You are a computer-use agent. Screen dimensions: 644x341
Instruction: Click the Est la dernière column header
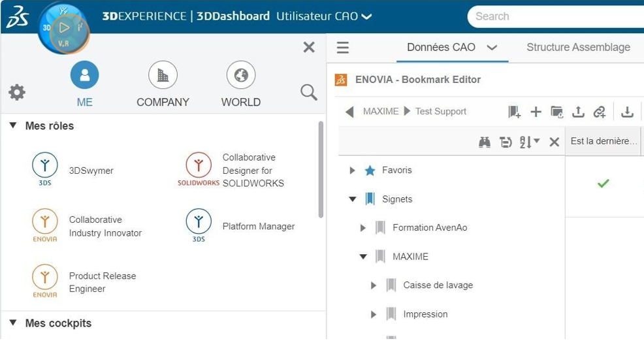coord(604,141)
